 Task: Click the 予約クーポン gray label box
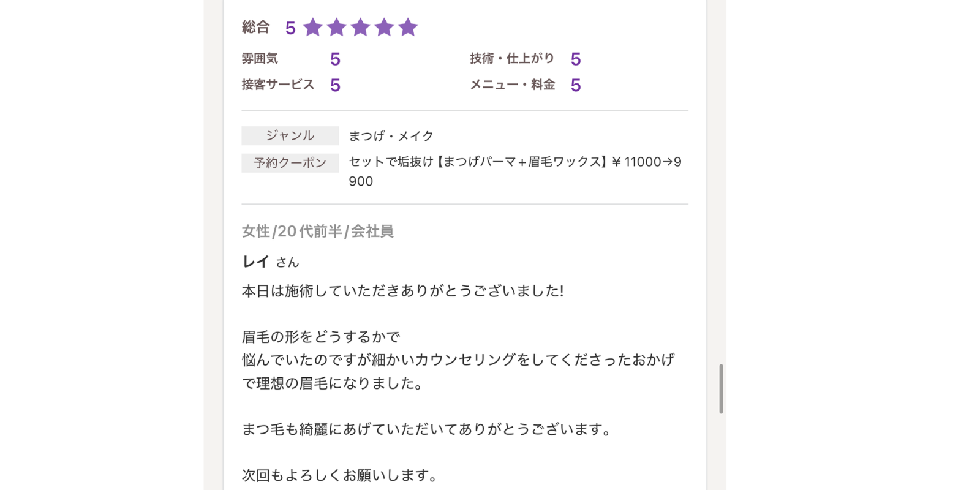(x=290, y=163)
